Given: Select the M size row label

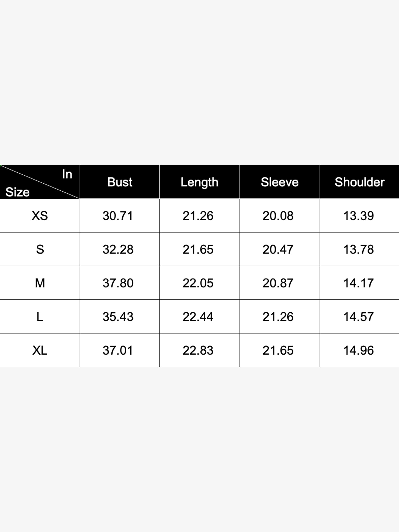Looking at the screenshot, I should 40,283.
